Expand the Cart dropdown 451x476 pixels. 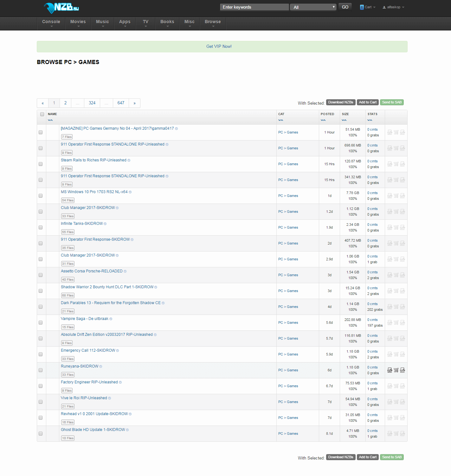click(368, 7)
